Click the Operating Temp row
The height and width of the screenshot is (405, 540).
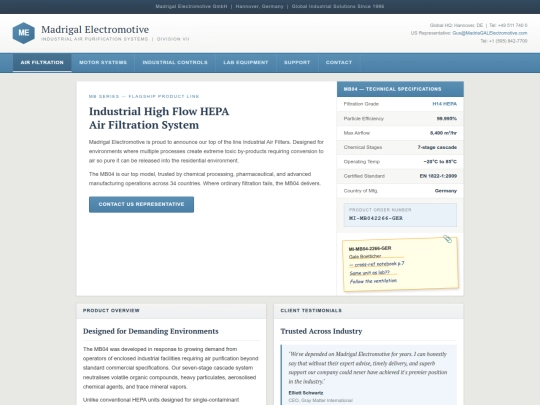tap(400, 162)
